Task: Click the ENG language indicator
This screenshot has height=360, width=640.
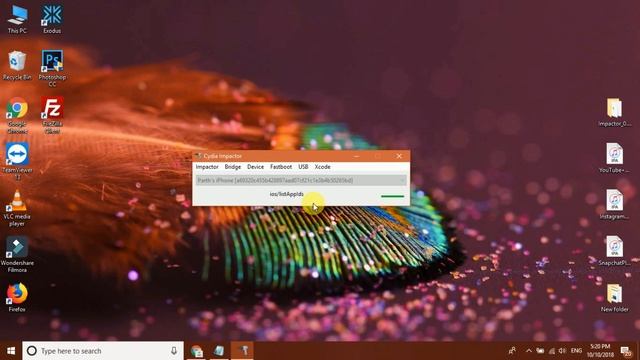Action: pyautogui.click(x=576, y=351)
